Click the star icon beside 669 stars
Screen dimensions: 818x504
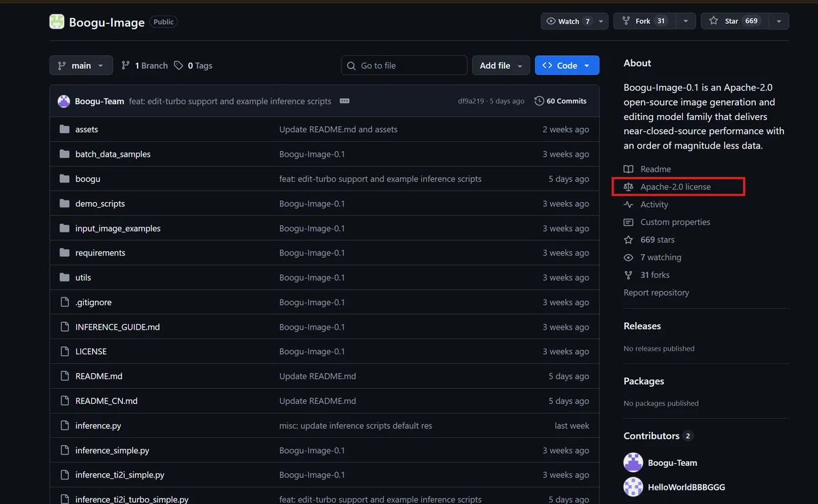628,240
